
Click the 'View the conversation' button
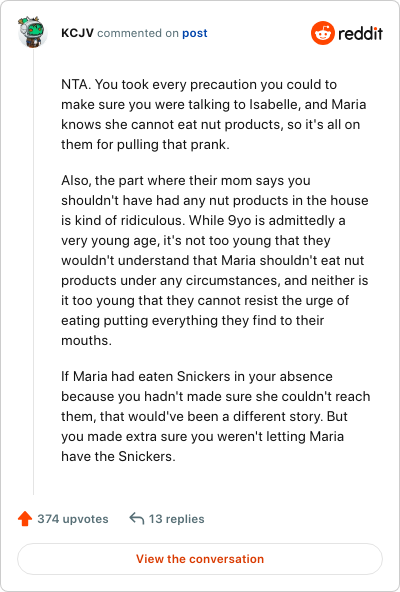(x=200, y=559)
